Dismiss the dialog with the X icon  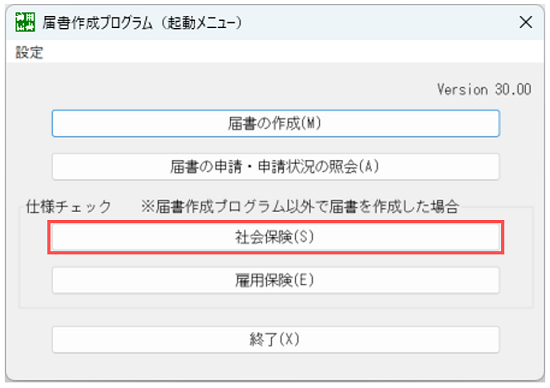(x=525, y=22)
